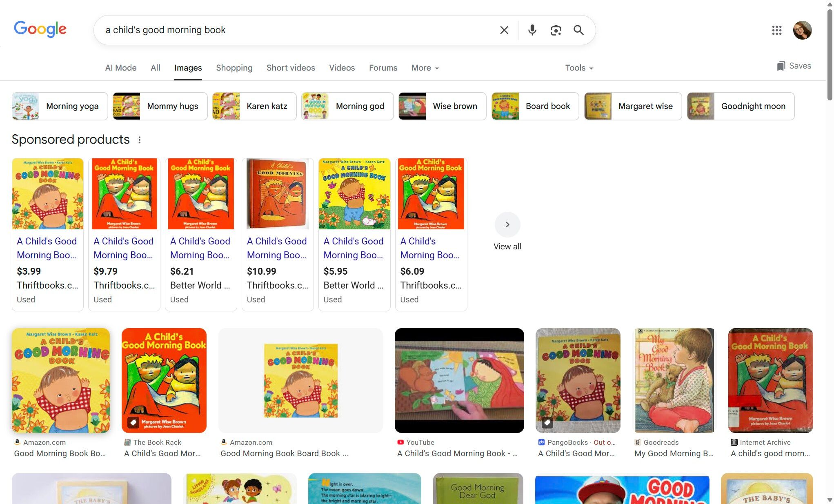Start voice search with the microphone icon
Viewport: 834px width, 504px height.
tap(532, 30)
